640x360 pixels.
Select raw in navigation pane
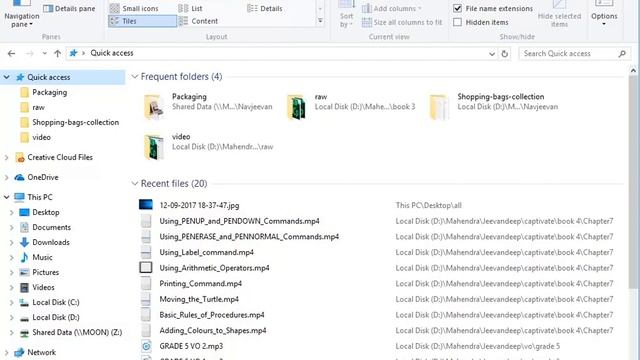pos(38,107)
